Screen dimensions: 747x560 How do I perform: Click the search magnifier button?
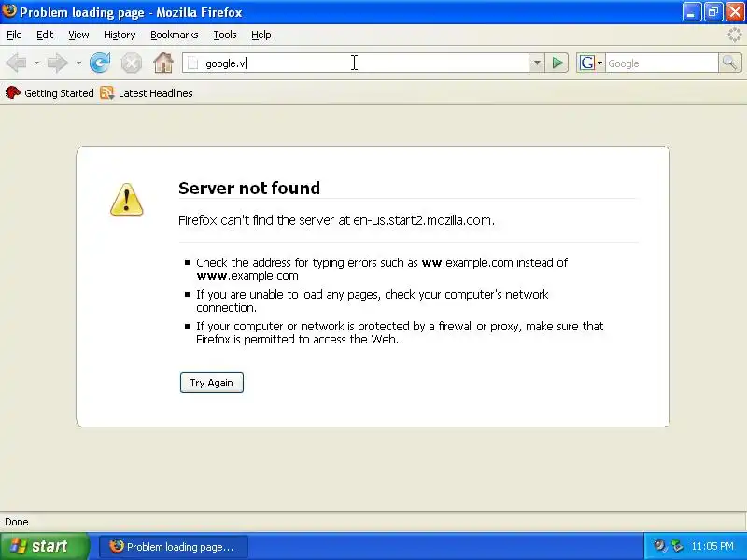click(x=730, y=63)
